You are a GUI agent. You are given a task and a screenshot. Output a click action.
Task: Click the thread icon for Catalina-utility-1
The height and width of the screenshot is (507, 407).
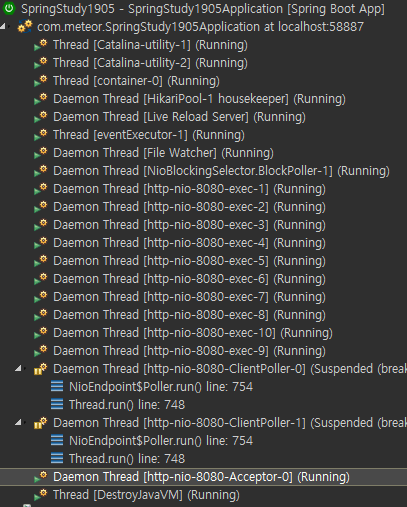[x=41, y=45]
